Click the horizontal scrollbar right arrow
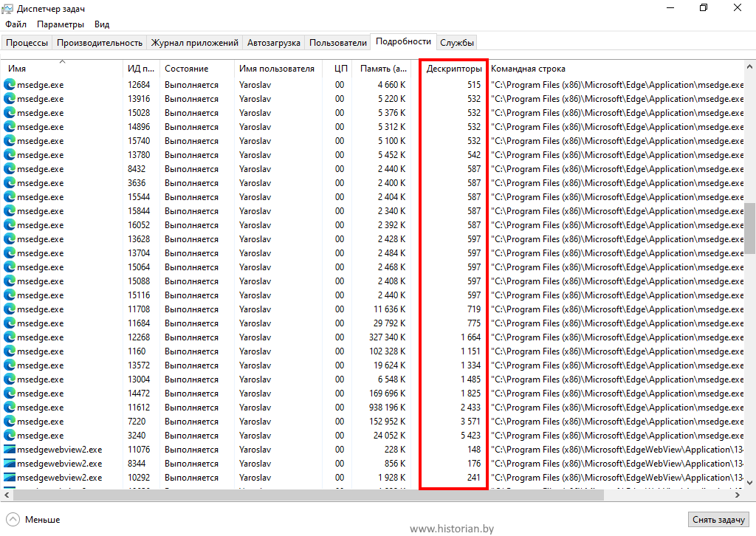 click(x=738, y=495)
